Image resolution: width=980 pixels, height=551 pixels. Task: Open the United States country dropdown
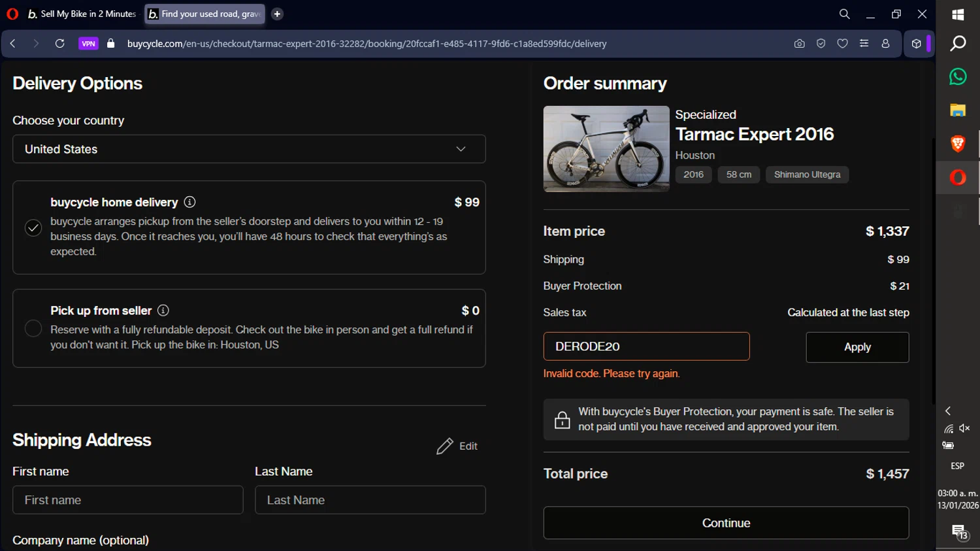249,149
